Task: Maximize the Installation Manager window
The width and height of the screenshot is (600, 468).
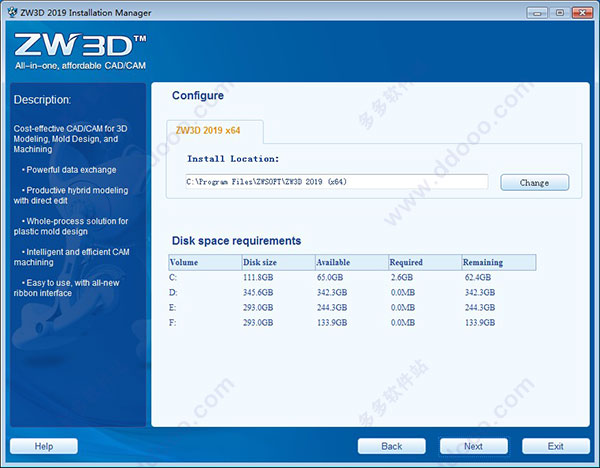Action: pyautogui.click(x=559, y=13)
